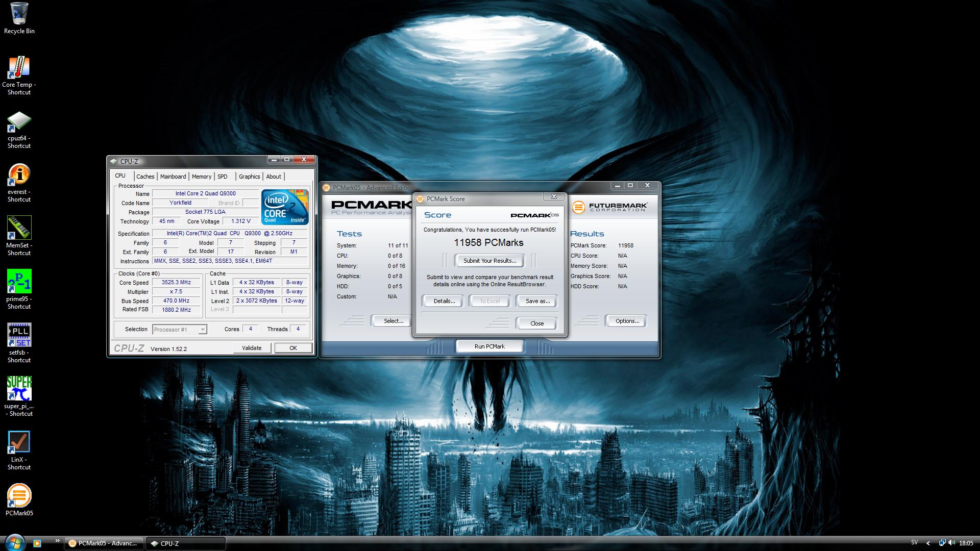
Task: Expand the quick launch chevron in taskbar
Action: pos(57,541)
